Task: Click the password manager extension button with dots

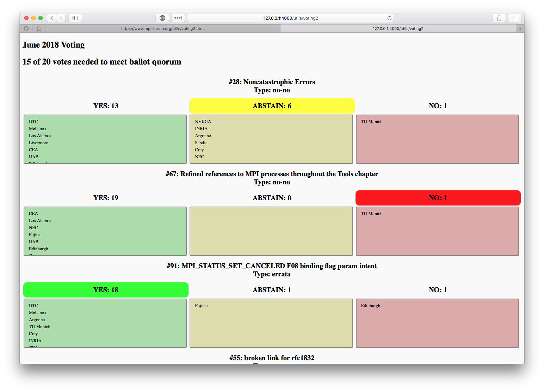Action: [178, 18]
